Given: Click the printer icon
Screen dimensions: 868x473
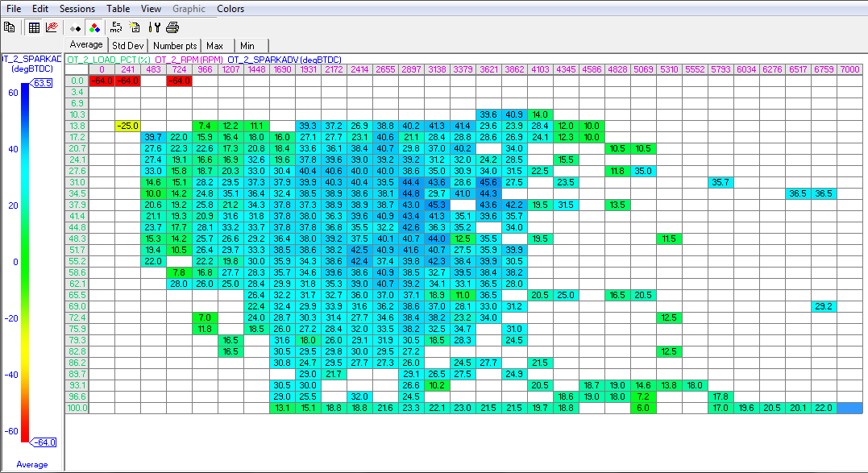Looking at the screenshot, I should click(172, 27).
